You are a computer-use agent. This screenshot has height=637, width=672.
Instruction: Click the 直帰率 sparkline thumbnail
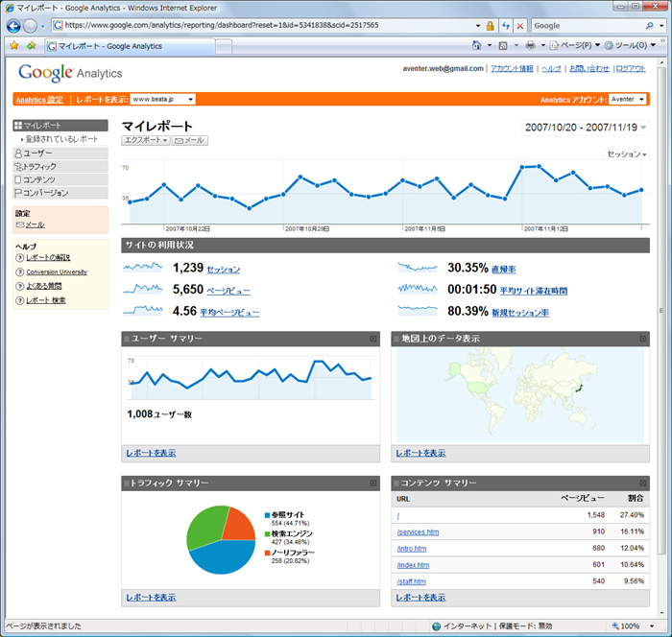coord(418,268)
